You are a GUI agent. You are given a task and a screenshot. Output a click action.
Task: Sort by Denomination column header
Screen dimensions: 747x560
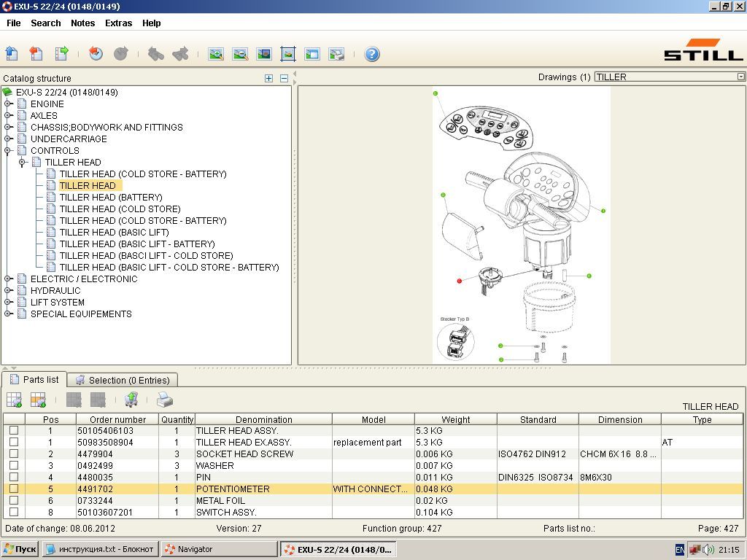[263, 419]
